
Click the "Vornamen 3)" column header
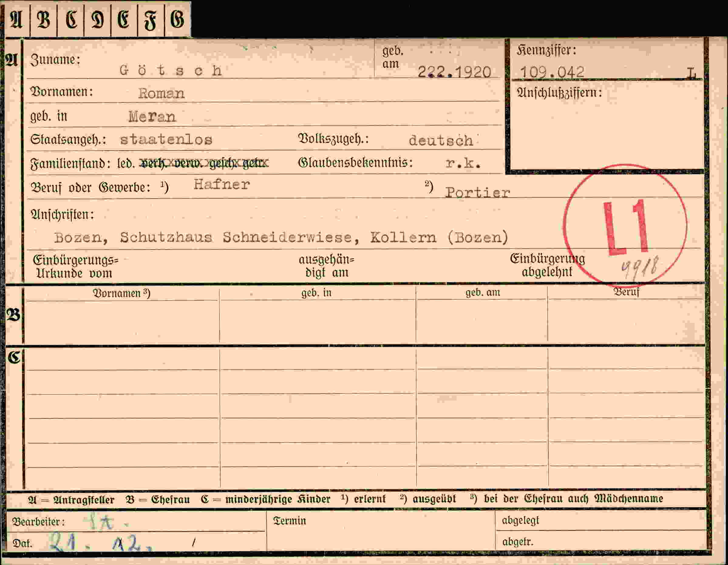pyautogui.click(x=122, y=293)
